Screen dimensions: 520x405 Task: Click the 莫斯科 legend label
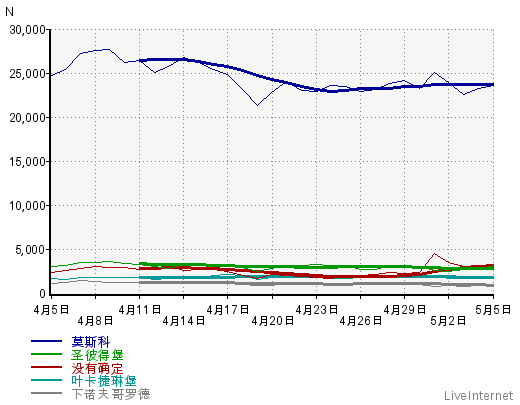(x=91, y=342)
